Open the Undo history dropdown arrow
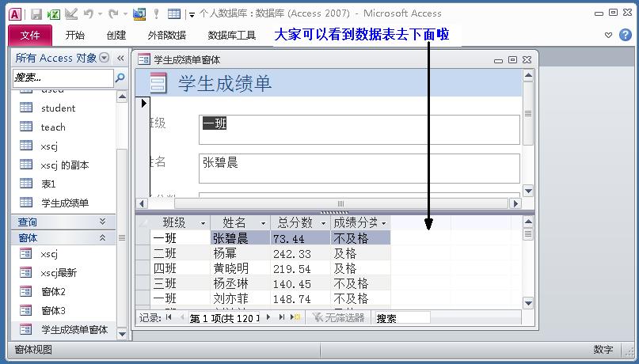 tap(100, 14)
